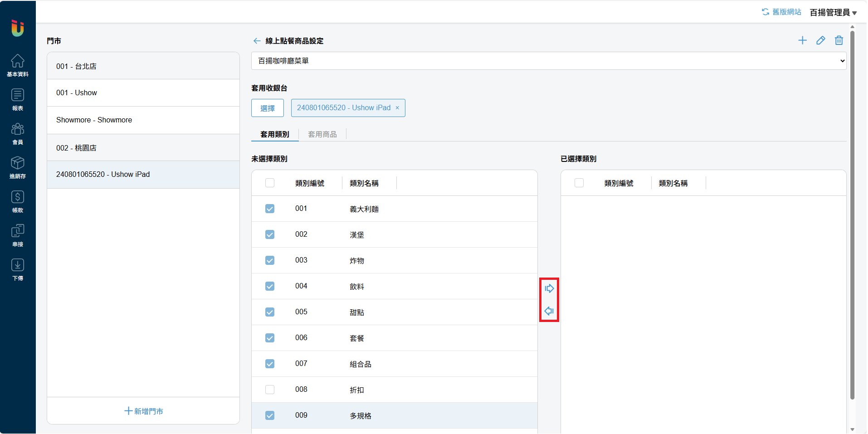The height and width of the screenshot is (434, 868).
Task: Remove the 240801065520 - Ushow iPad tag
Action: (x=397, y=108)
